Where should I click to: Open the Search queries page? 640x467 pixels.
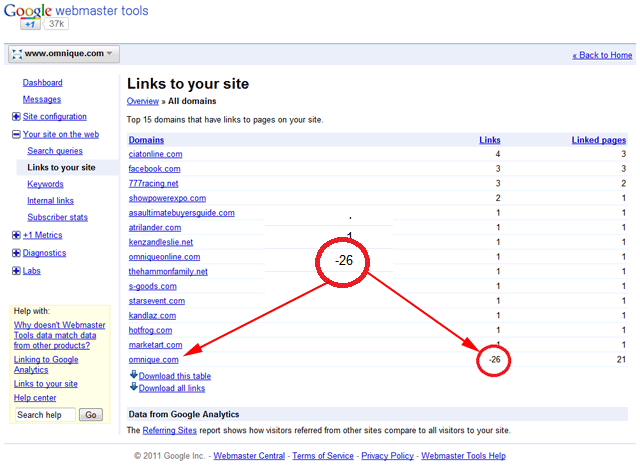pyautogui.click(x=55, y=151)
